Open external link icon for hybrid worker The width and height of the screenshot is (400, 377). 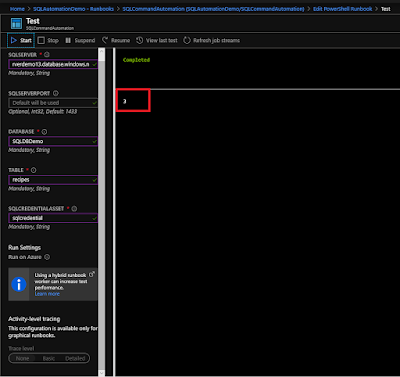92,274
